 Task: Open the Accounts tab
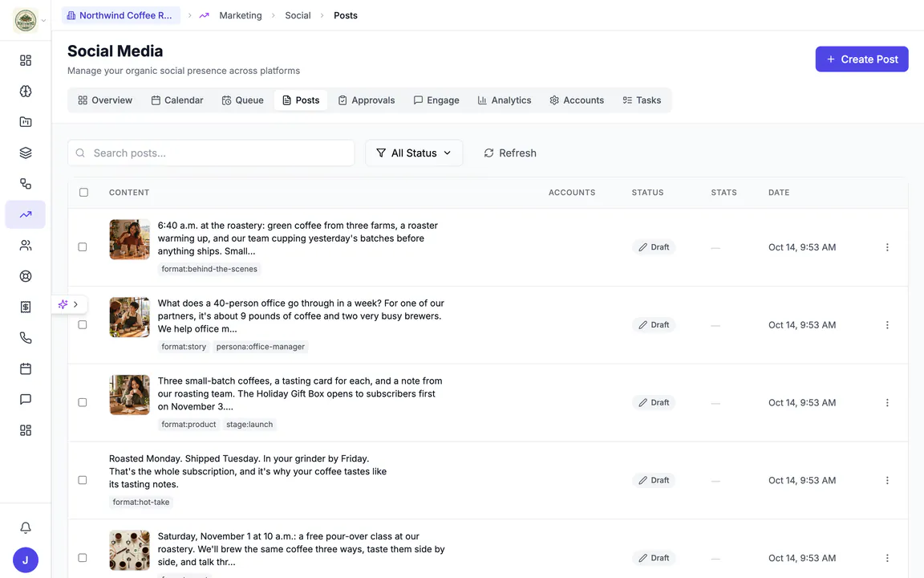(577, 100)
